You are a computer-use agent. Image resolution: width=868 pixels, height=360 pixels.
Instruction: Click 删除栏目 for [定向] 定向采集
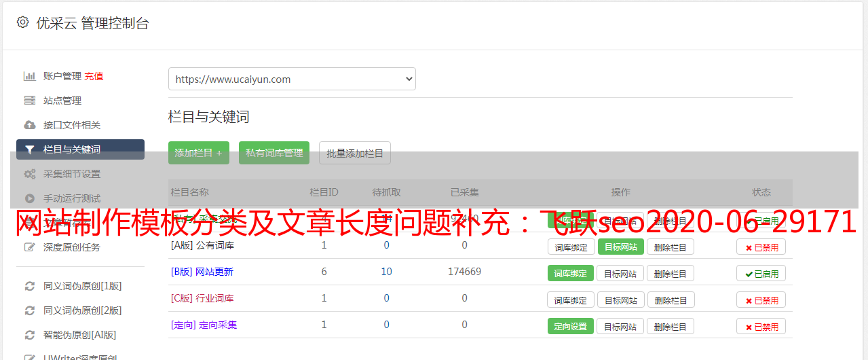coord(671,326)
